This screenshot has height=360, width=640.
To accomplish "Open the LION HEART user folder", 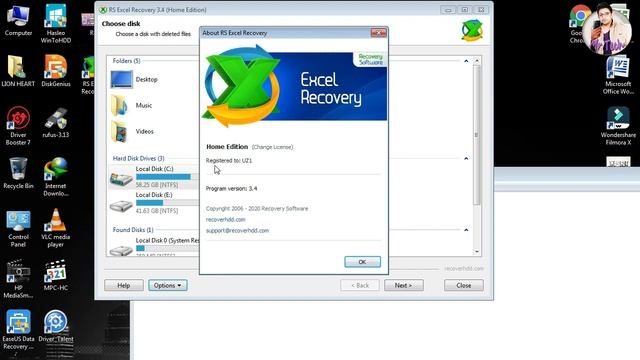I will [18, 71].
